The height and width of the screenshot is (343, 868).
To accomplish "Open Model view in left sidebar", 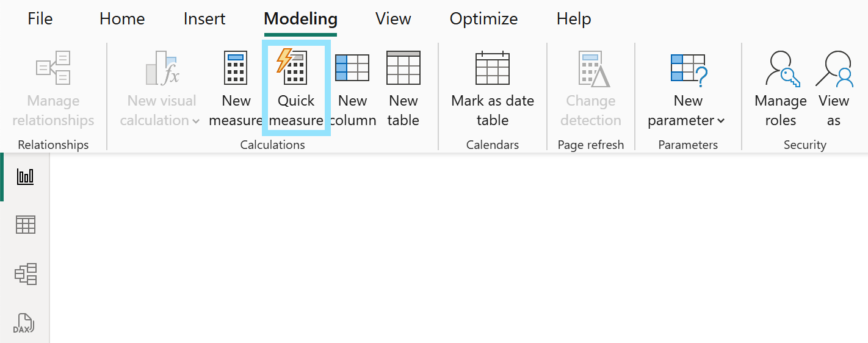I will pos(26,274).
